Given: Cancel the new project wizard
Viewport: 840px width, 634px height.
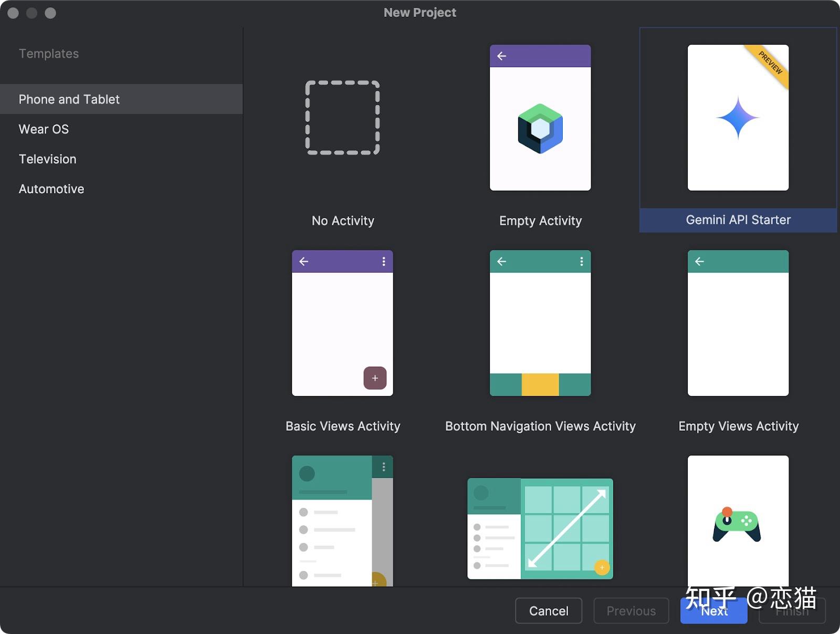Looking at the screenshot, I should click(548, 610).
